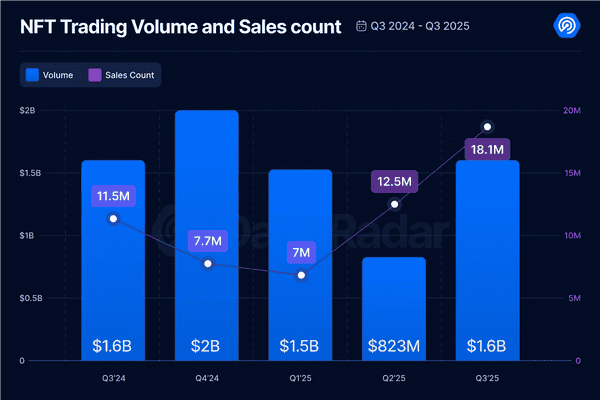This screenshot has height=400, width=600.
Task: Click the calendar icon beside the date range
Action: click(x=361, y=26)
